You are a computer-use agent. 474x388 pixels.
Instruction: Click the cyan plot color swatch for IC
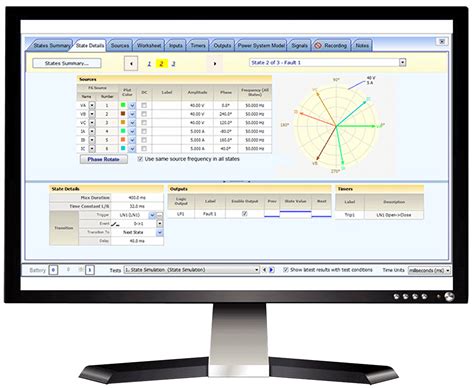123,148
